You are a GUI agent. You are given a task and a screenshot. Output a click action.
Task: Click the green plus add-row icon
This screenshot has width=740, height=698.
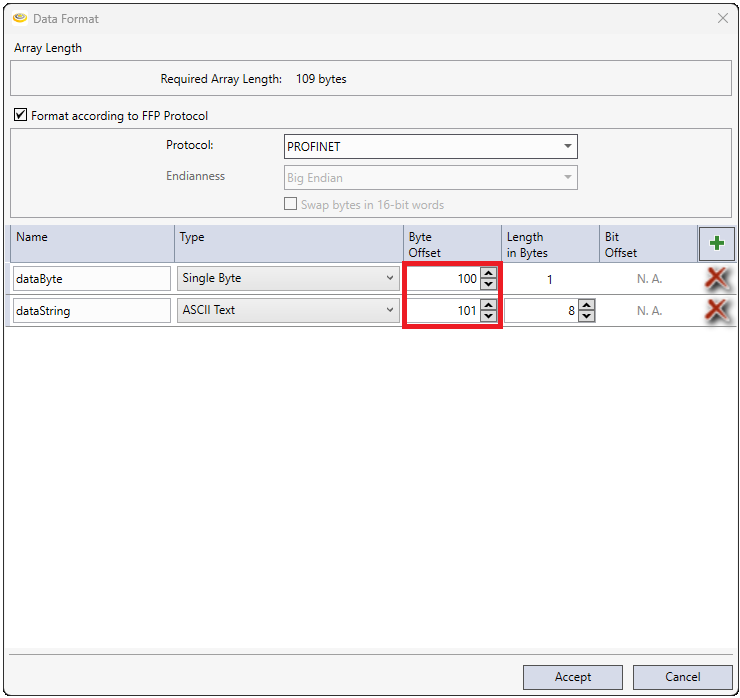click(716, 243)
